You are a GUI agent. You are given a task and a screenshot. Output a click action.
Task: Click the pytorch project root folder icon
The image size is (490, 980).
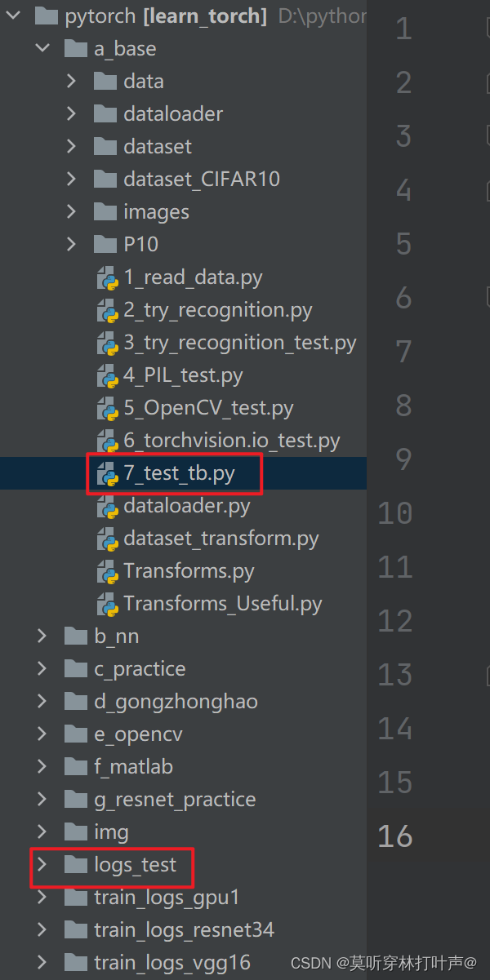click(x=45, y=15)
